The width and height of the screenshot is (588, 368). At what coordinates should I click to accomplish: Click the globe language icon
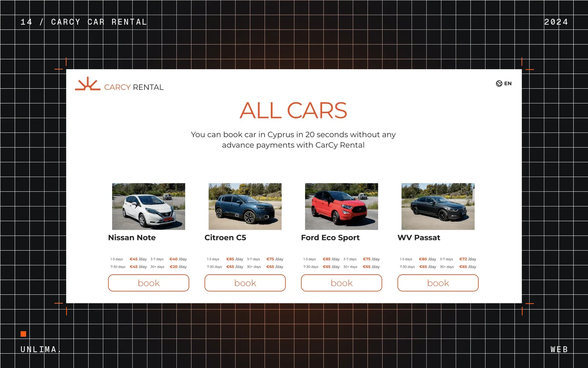click(x=499, y=84)
